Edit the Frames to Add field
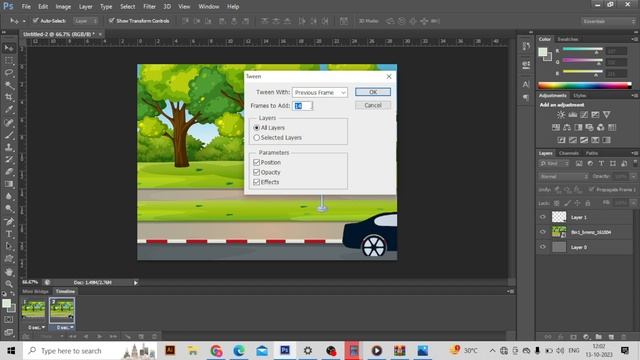 click(302, 106)
